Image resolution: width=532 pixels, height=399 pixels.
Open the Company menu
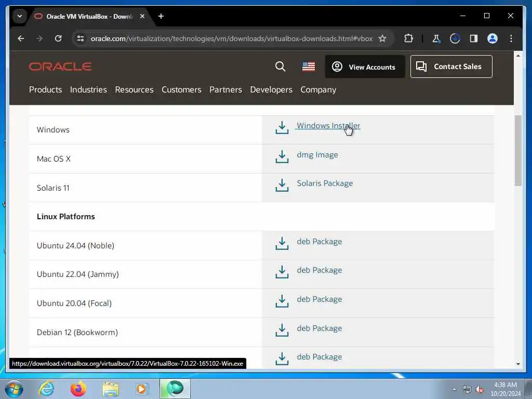(x=318, y=89)
